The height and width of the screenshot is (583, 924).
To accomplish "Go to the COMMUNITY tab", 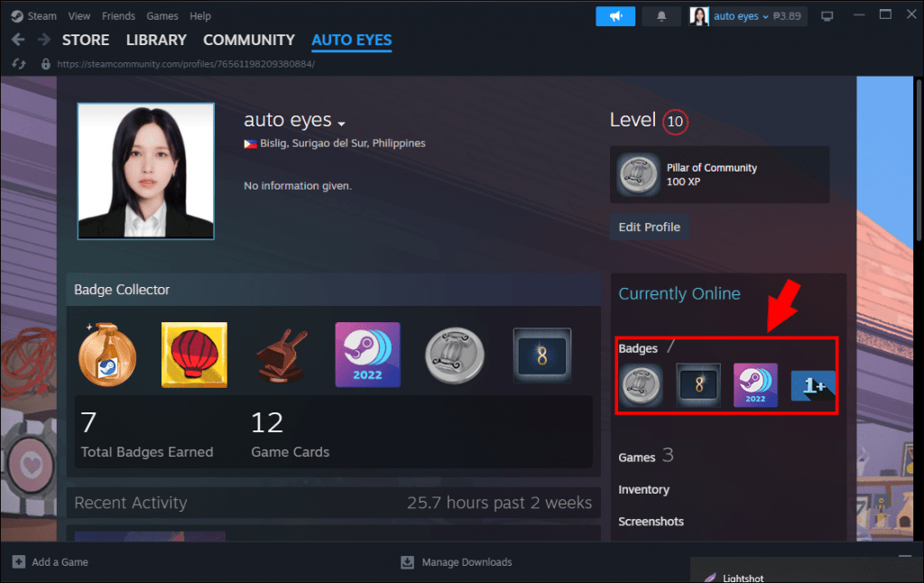I will [x=249, y=40].
